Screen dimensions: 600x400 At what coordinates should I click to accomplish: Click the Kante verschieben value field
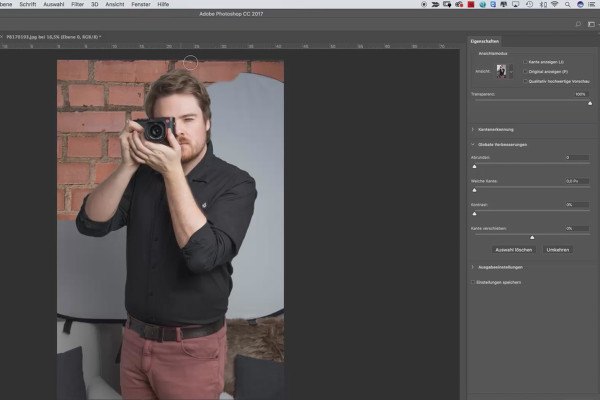tap(577, 229)
